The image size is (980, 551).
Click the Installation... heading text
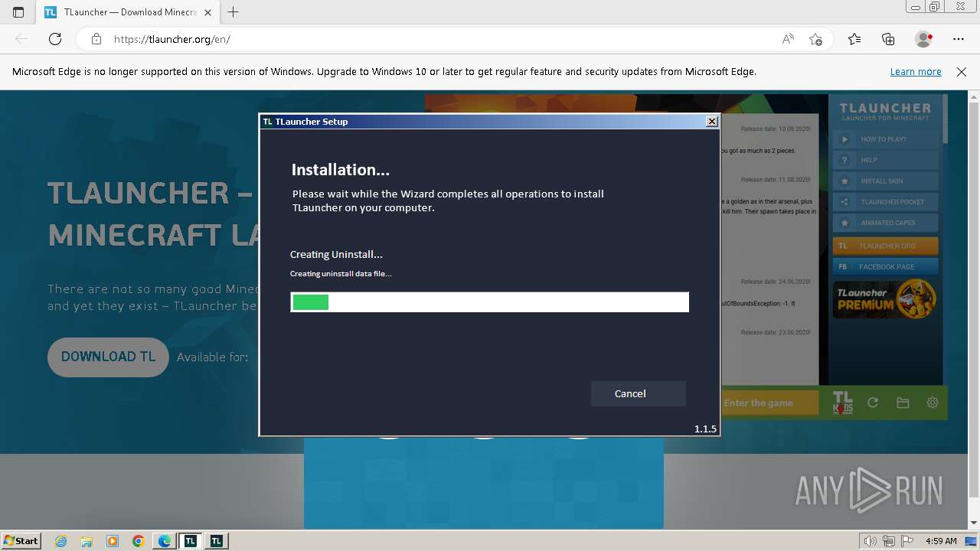(341, 170)
